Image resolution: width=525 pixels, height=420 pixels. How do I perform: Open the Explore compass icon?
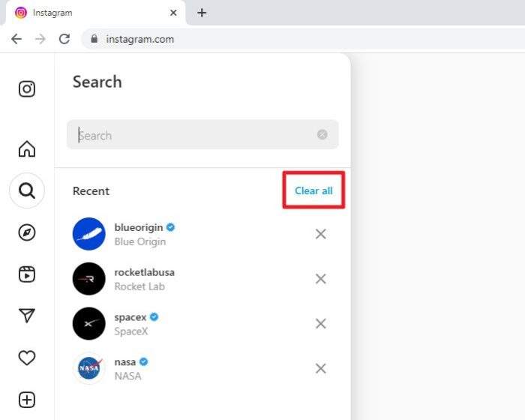(27, 232)
